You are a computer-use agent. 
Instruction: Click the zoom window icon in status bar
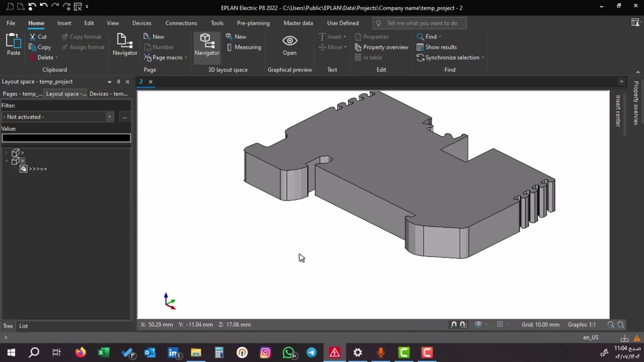611,325
